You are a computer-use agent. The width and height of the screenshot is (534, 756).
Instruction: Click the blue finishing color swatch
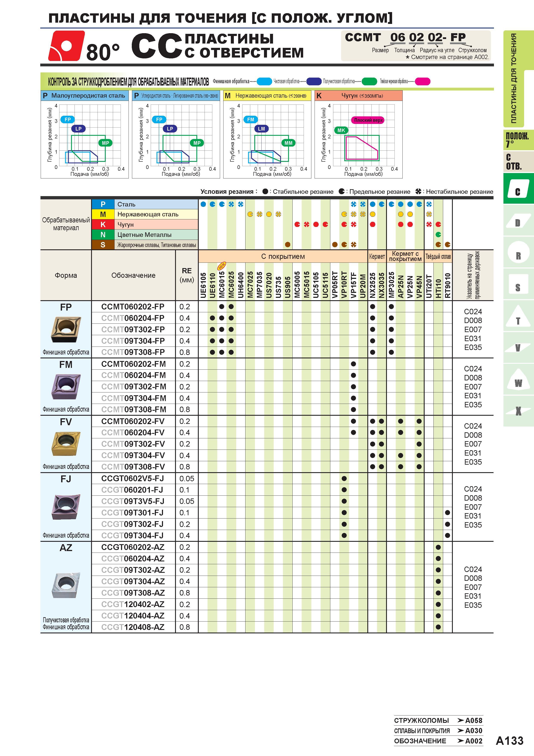point(264,81)
